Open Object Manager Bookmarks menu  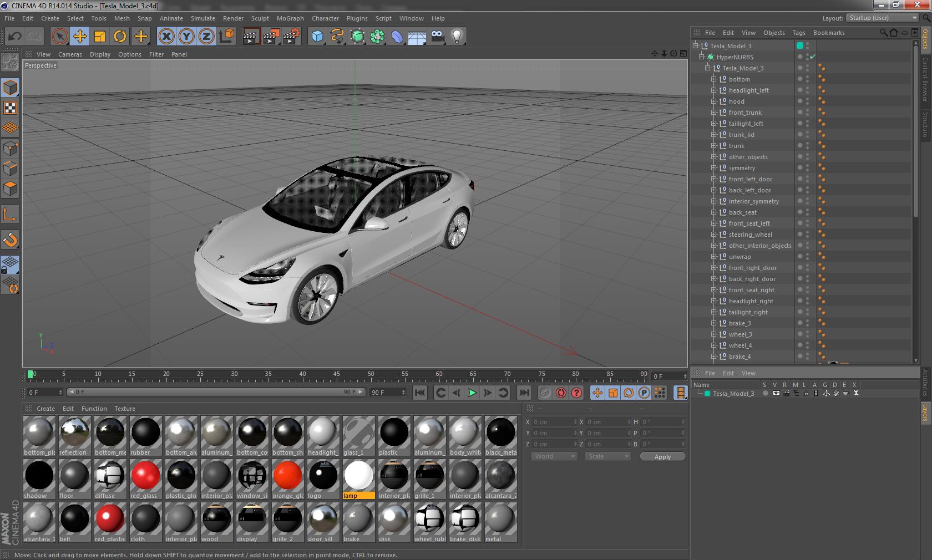pyautogui.click(x=829, y=33)
